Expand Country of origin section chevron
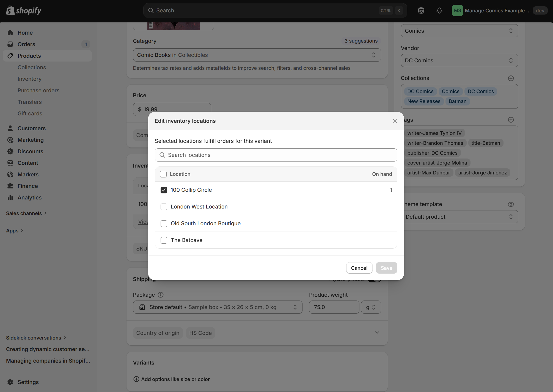The image size is (553, 392). 377,333
